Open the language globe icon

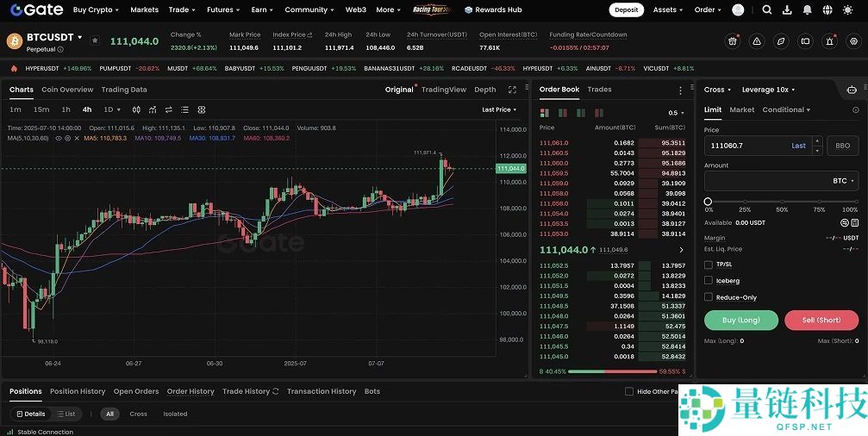pyautogui.click(x=827, y=9)
